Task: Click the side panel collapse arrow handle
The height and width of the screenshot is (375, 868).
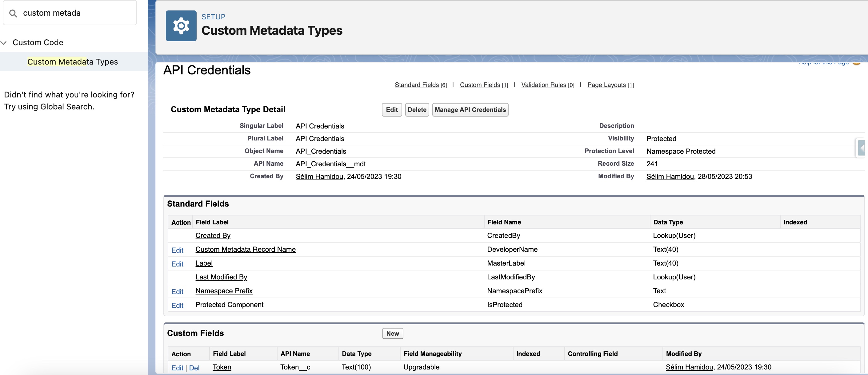Action: (x=862, y=148)
